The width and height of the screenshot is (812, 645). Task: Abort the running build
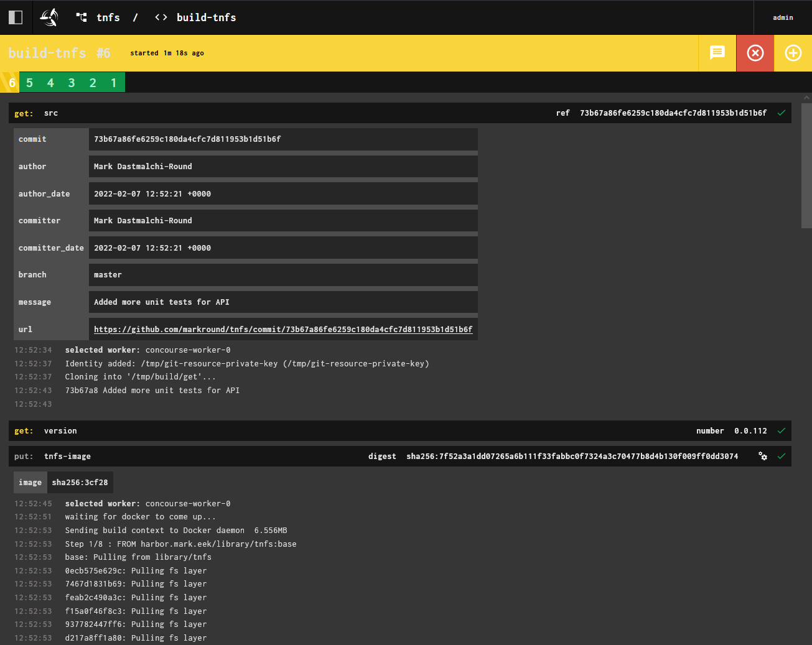click(755, 53)
